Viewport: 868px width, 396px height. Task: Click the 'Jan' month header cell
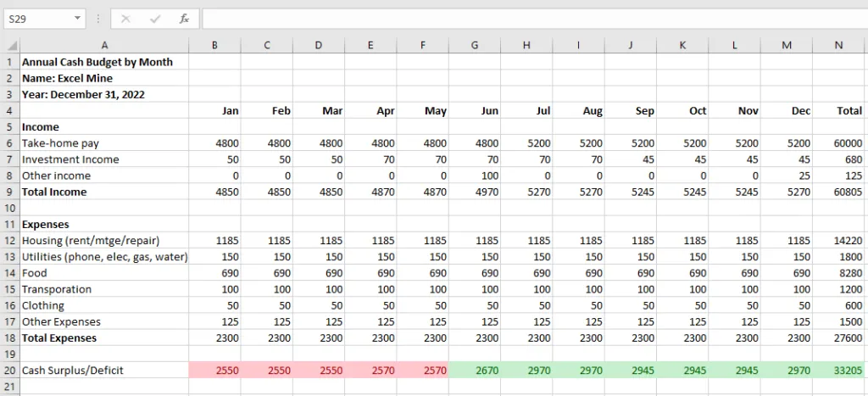(214, 111)
